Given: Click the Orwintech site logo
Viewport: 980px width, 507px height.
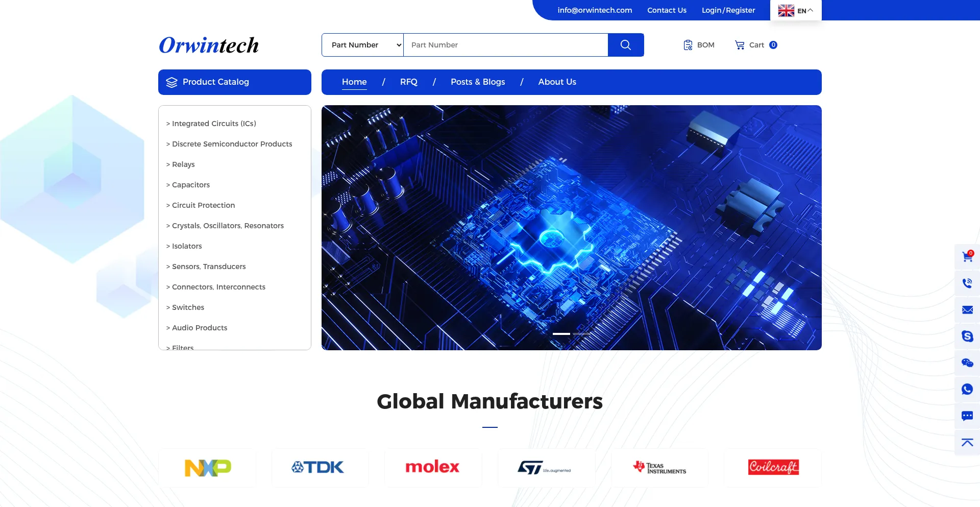Looking at the screenshot, I should click(209, 45).
